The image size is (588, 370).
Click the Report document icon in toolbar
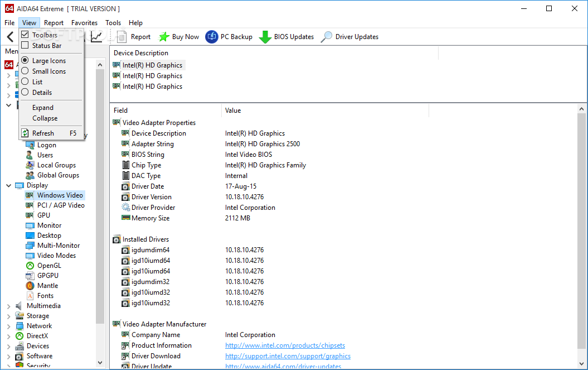click(121, 36)
